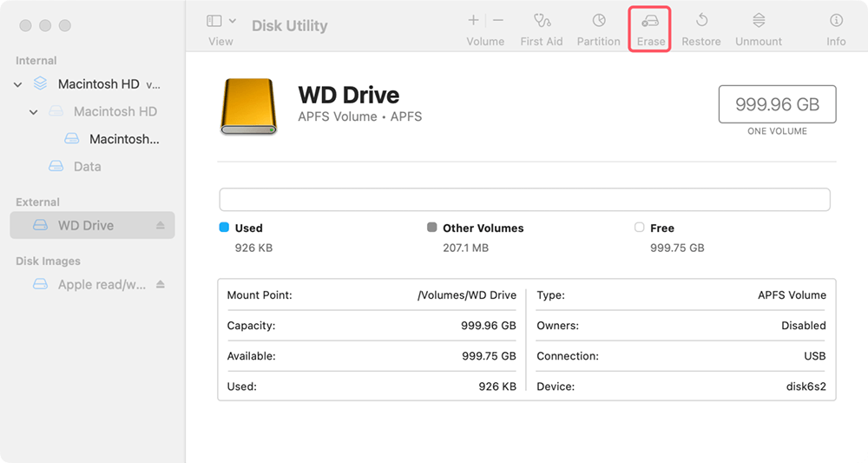Image resolution: width=868 pixels, height=463 pixels.
Task: Click the ONE VOLUME label
Action: (777, 131)
